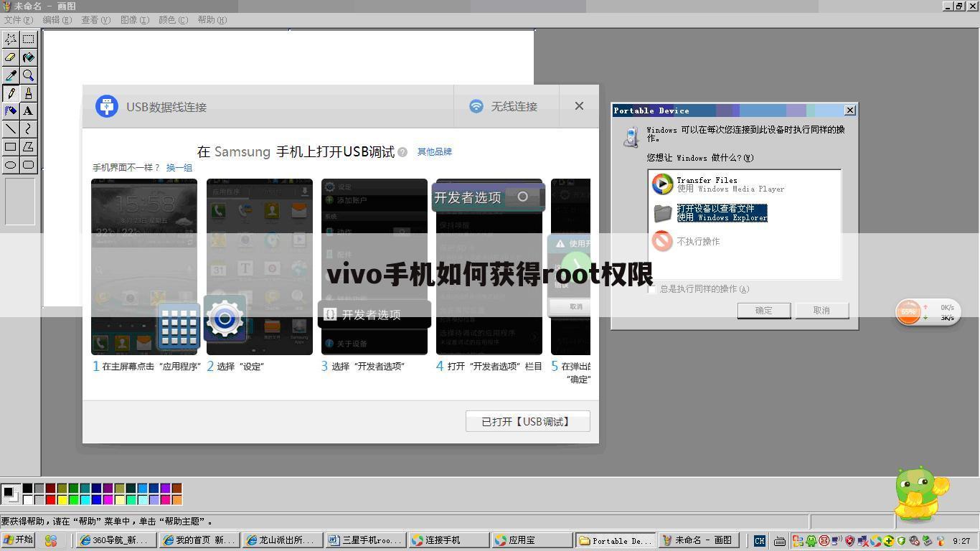
Task: Pick the yellow color swatch
Action: click(x=62, y=499)
